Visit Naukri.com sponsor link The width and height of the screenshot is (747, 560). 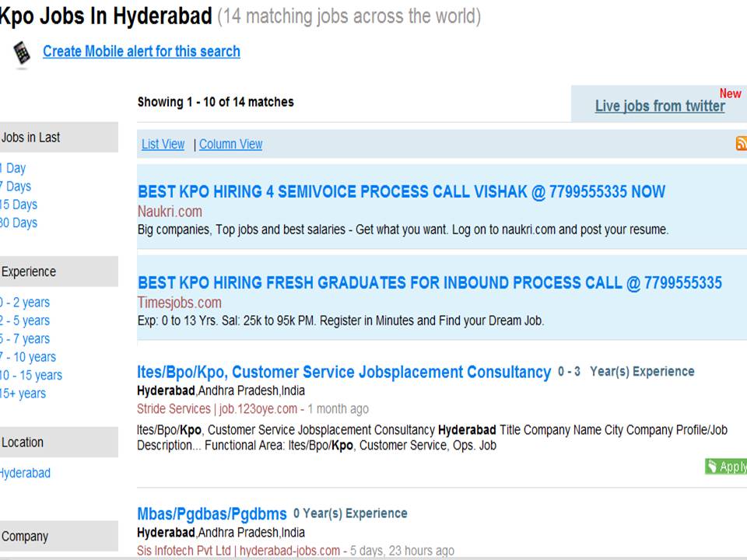tap(170, 211)
